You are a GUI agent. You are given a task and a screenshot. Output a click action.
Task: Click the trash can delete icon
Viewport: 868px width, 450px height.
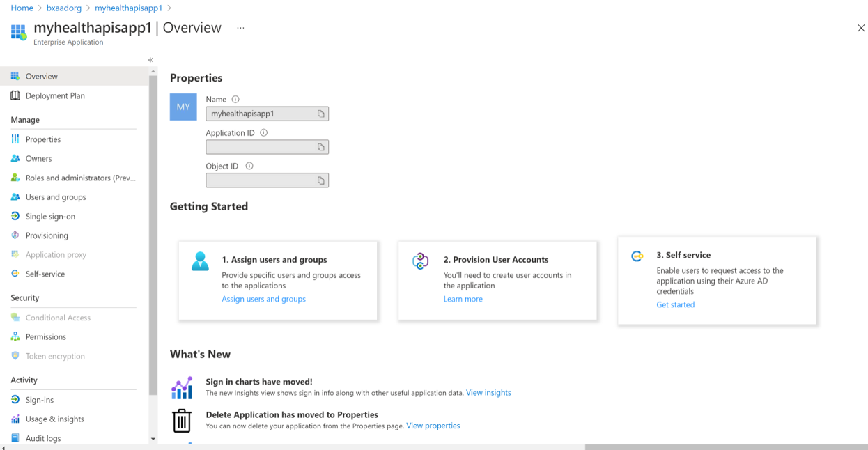182,421
